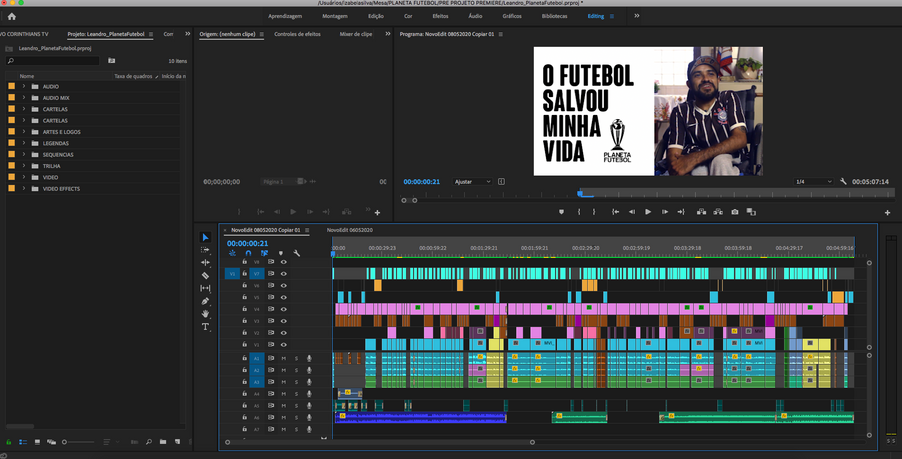Switch to the NovoEdit 06052020 sequence tab
902x459 pixels.
(x=350, y=230)
